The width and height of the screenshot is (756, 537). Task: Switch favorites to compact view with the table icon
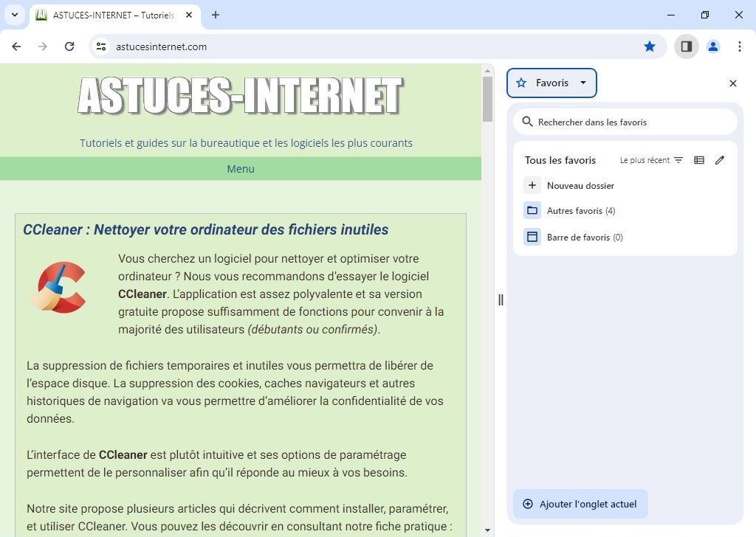coord(698,159)
